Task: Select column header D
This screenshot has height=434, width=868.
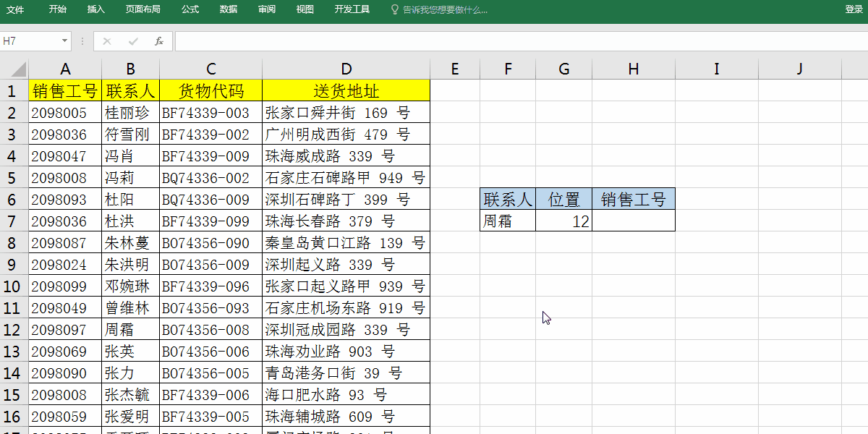Action: (x=346, y=69)
